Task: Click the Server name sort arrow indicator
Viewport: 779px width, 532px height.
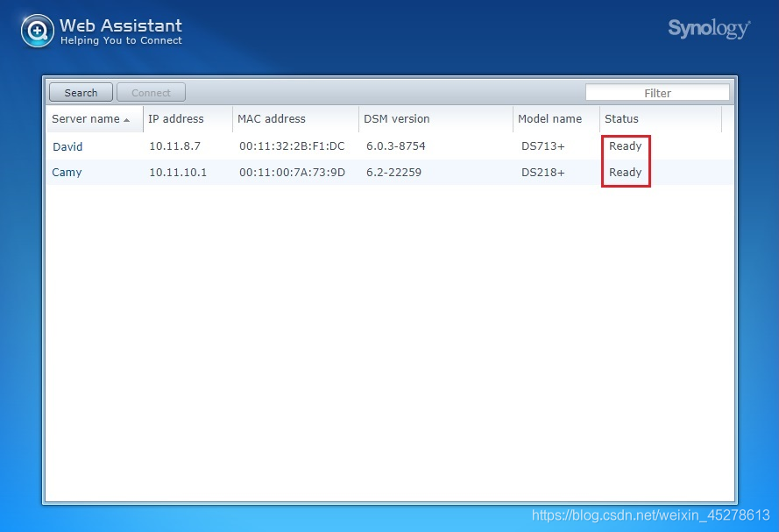Action: coord(127,120)
